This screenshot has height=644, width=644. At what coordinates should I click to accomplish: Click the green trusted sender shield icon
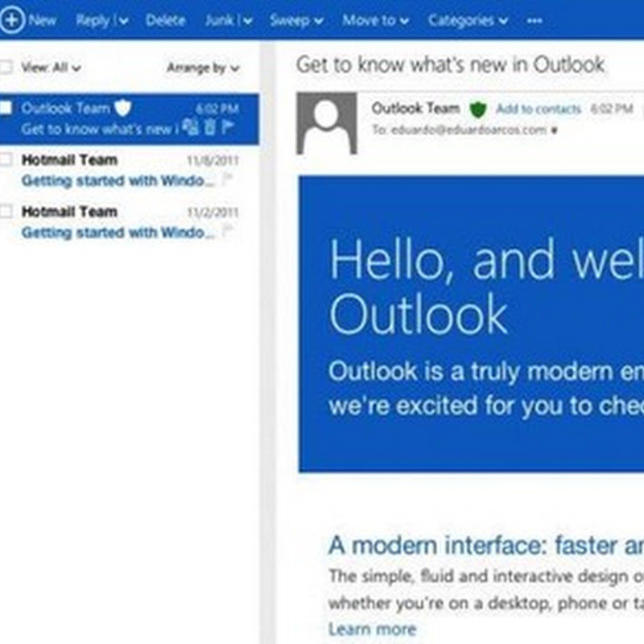click(478, 109)
